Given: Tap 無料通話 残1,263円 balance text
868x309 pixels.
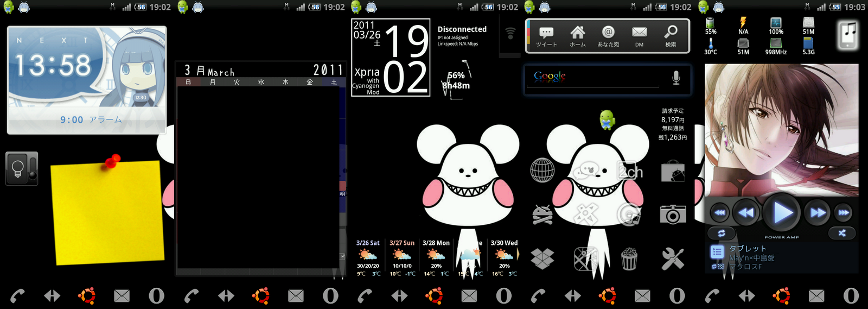Looking at the screenshot, I should pyautogui.click(x=673, y=133).
